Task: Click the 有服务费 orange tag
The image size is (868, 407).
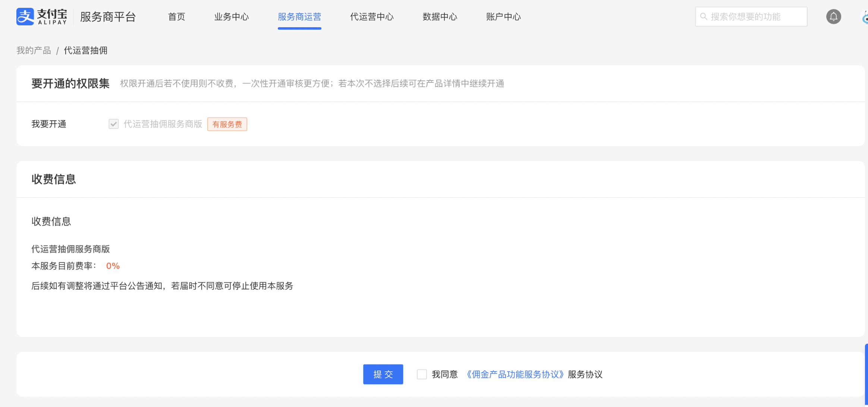Action: pyautogui.click(x=227, y=124)
